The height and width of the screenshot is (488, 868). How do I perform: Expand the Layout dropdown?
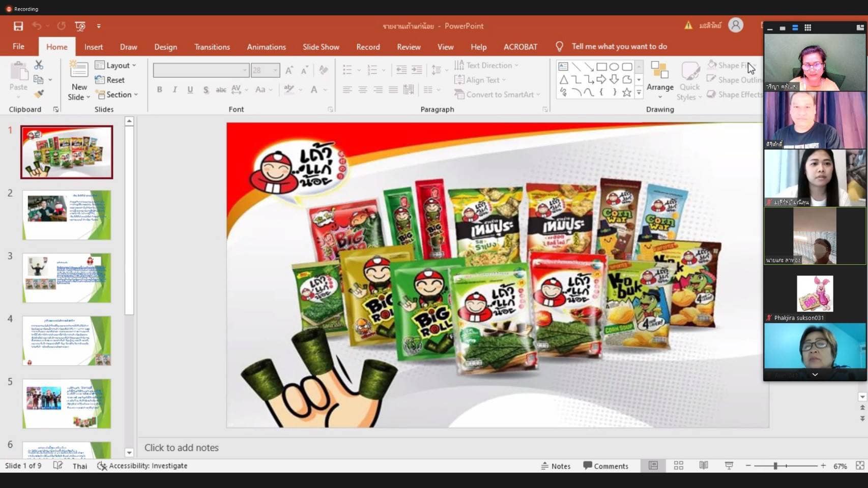(x=116, y=65)
